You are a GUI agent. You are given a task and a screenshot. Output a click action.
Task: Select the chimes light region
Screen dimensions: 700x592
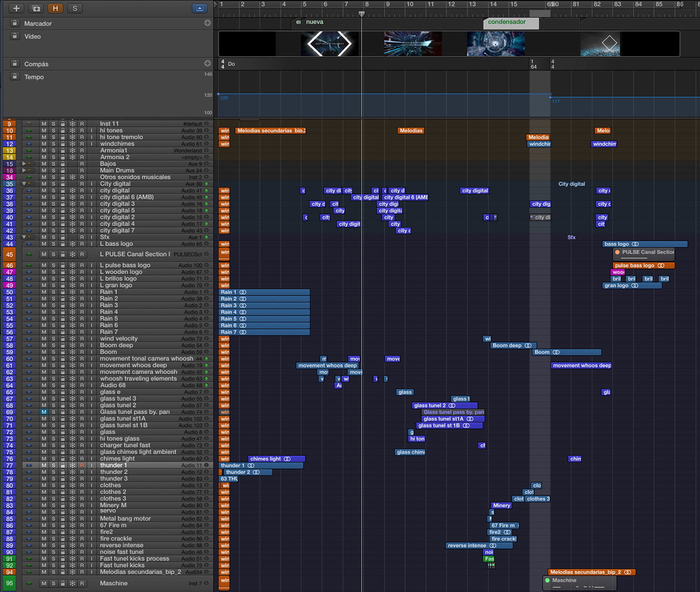tap(276, 458)
